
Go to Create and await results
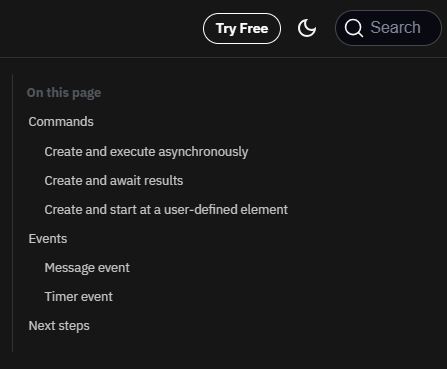(x=114, y=181)
